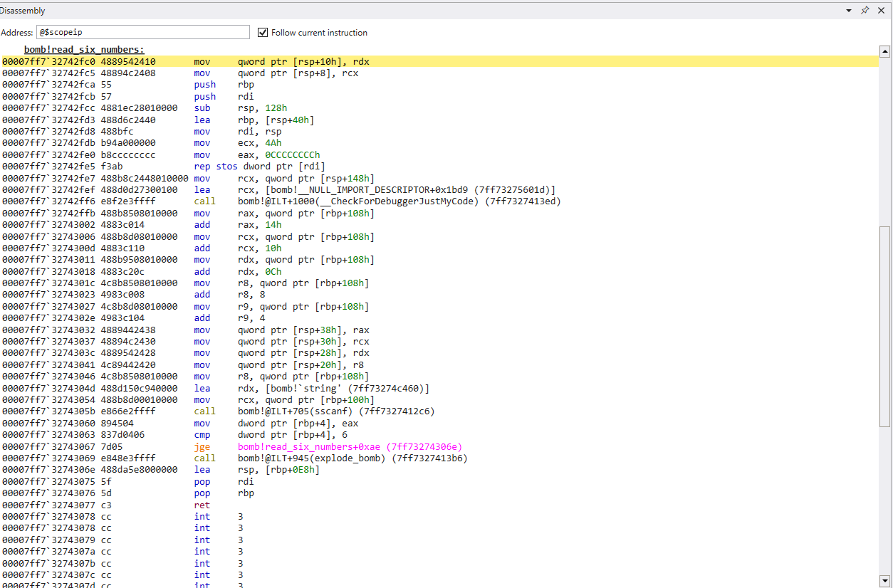Click the magenta jge jump target

click(349, 446)
